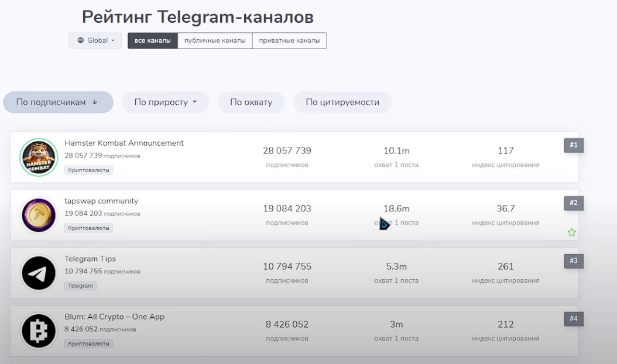Click the globe icon in Global selector

81,40
